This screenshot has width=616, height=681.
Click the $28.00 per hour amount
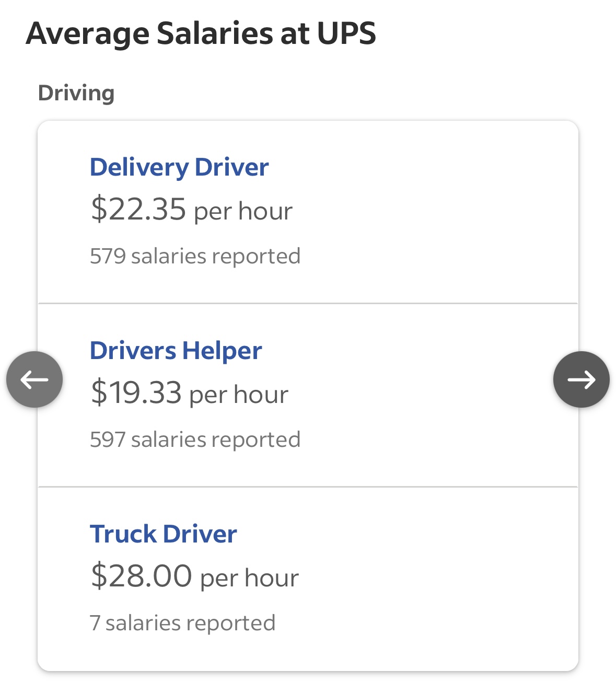click(194, 576)
